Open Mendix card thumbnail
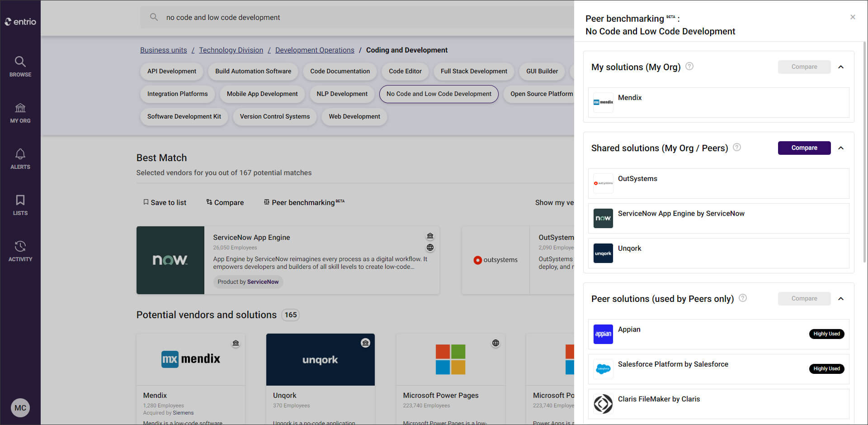This screenshot has height=425, width=868. (191, 359)
